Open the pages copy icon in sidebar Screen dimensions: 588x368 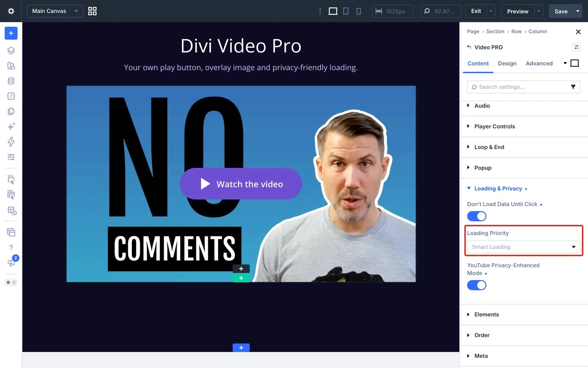pos(11,111)
